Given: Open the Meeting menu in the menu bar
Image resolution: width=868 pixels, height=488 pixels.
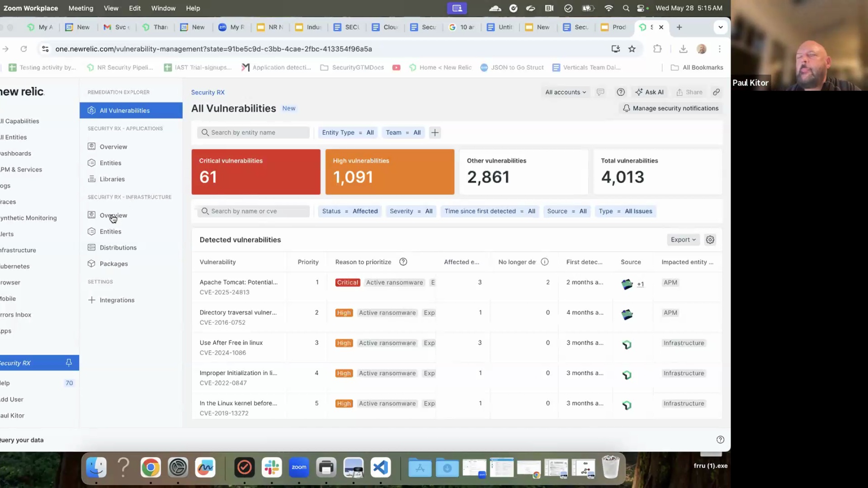Looking at the screenshot, I should (80, 8).
